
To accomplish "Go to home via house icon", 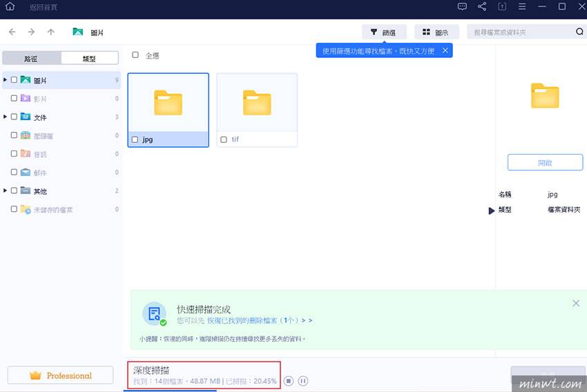I will point(10,6).
